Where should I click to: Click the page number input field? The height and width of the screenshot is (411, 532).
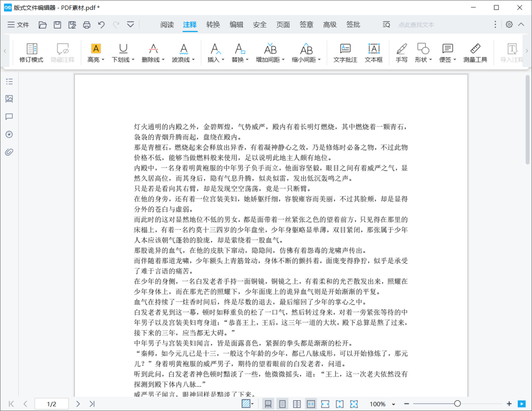click(52, 404)
